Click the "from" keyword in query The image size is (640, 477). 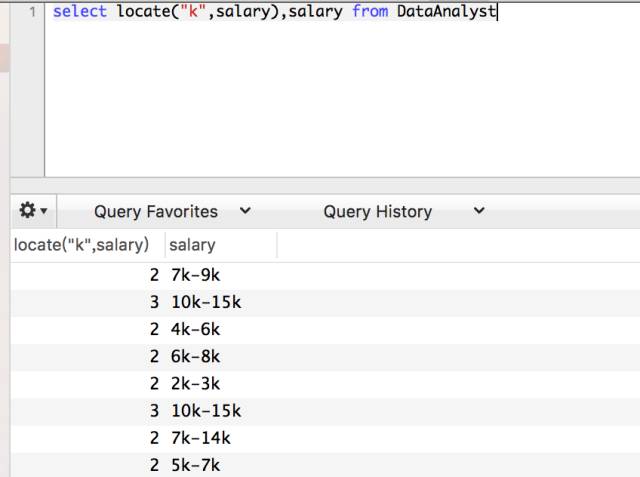(x=370, y=11)
